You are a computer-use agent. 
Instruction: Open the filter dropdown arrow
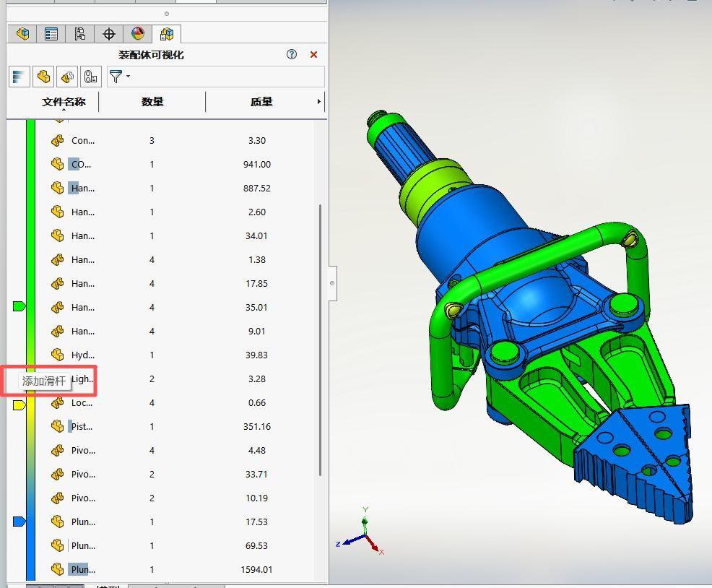coord(129,77)
